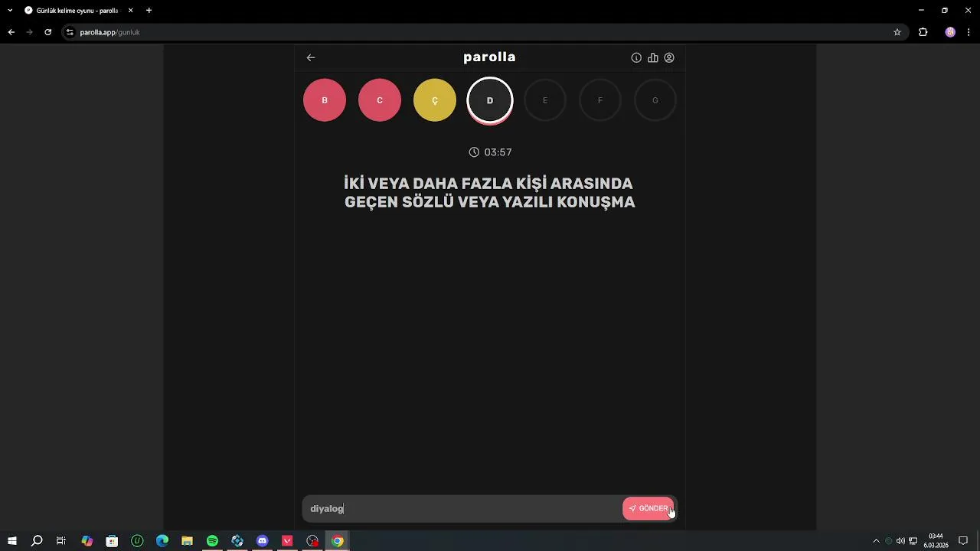The width and height of the screenshot is (980, 551).
Task: Click the browser forward arrow
Action: 29,32
